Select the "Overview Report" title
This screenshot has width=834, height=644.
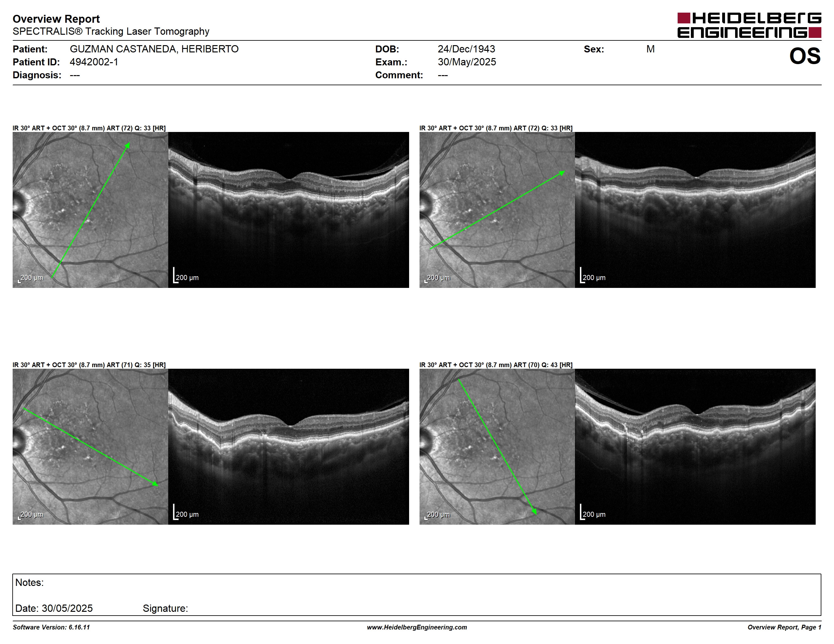[x=56, y=19]
